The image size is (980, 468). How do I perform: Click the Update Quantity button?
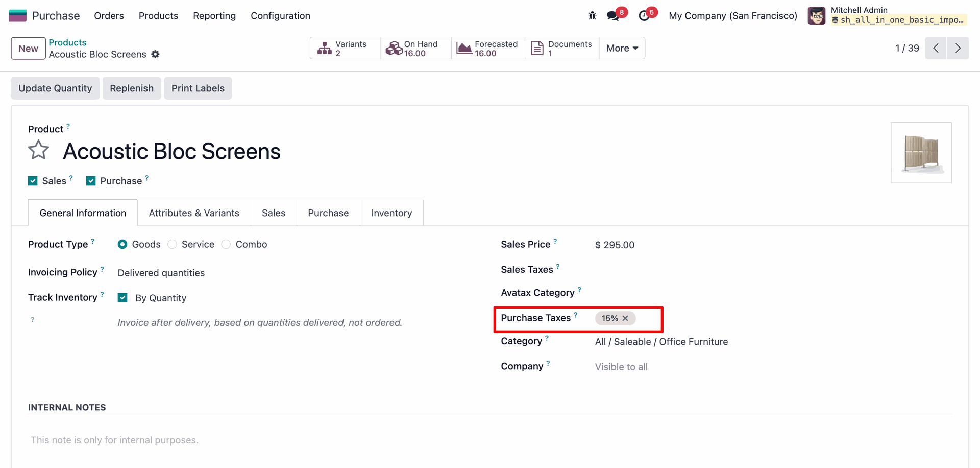pos(55,88)
